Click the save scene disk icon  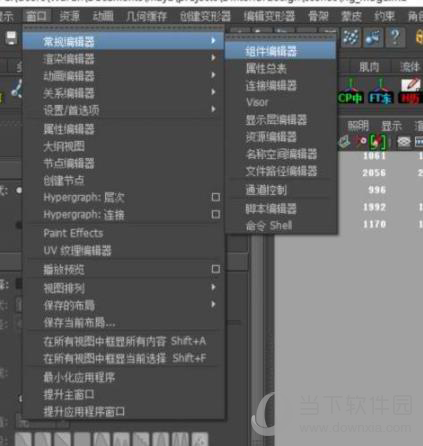click(11, 38)
